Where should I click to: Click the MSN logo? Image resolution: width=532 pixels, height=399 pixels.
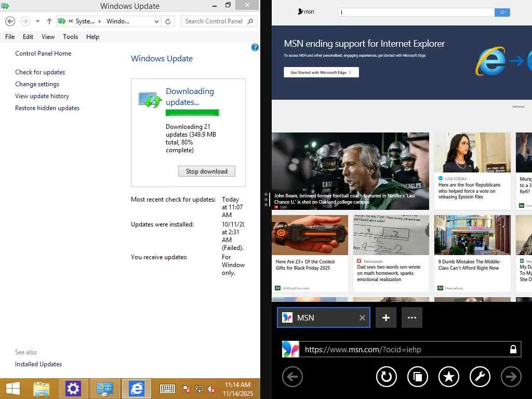click(305, 11)
